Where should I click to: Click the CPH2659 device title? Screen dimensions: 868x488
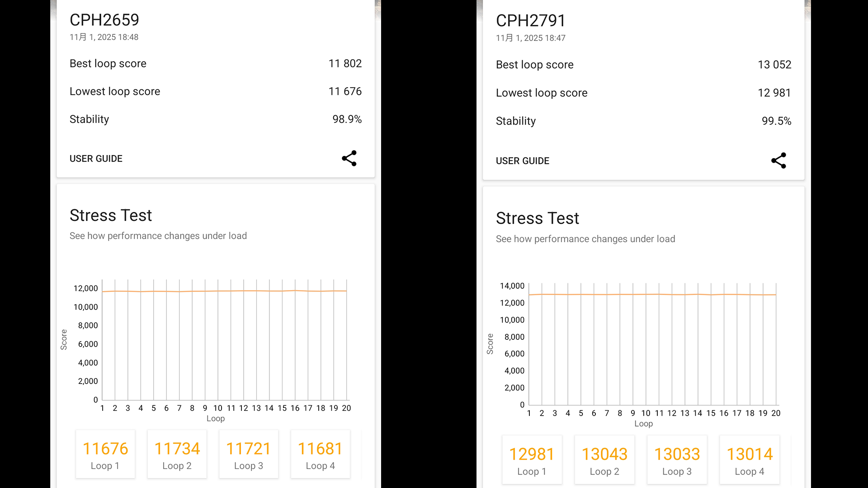tap(104, 20)
